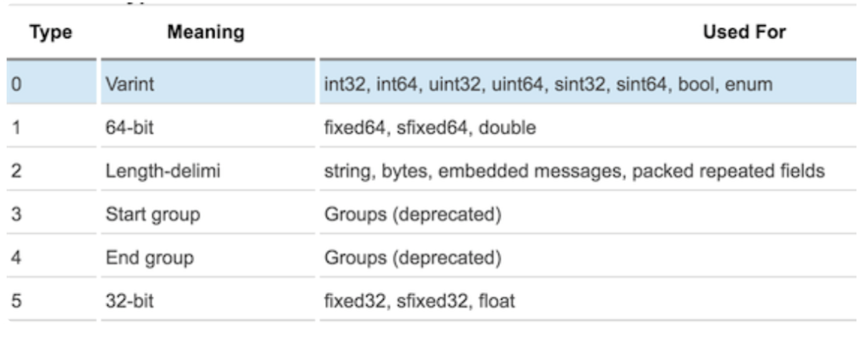Select the string, bytes, embedded messages cell
This screenshot has width=868, height=354.
coord(574,171)
